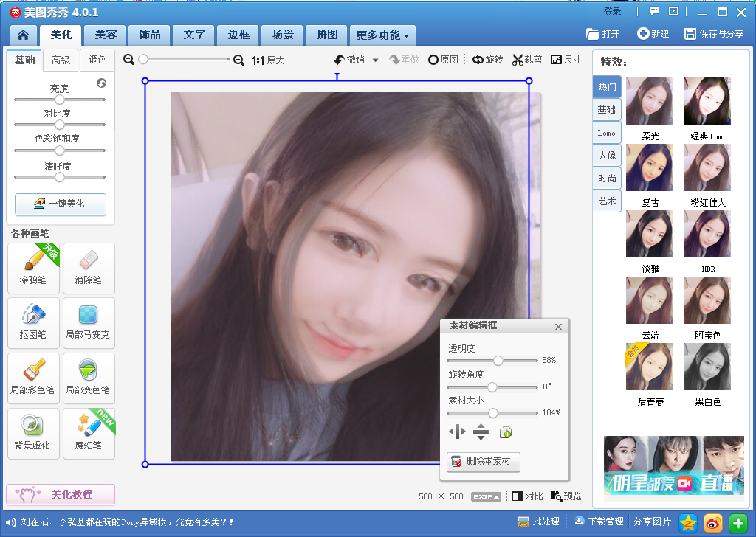Select the 消除笔 eraser tool

point(89,268)
